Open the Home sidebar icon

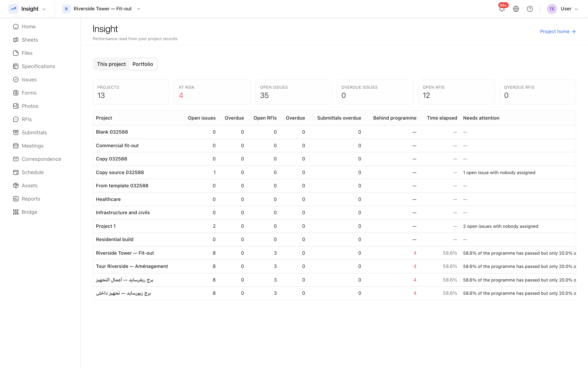coord(16,26)
